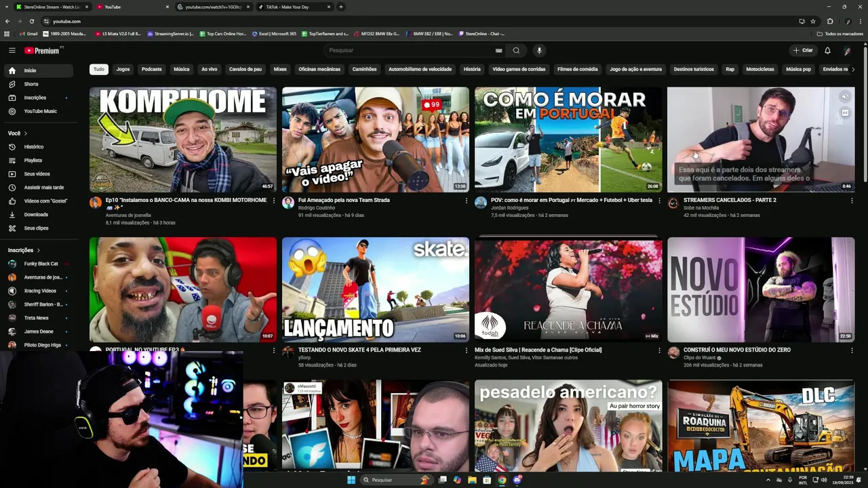Open options menu for STREAMERS CANCELADOS video
Image resolution: width=868 pixels, height=488 pixels.
pyautogui.click(x=852, y=201)
